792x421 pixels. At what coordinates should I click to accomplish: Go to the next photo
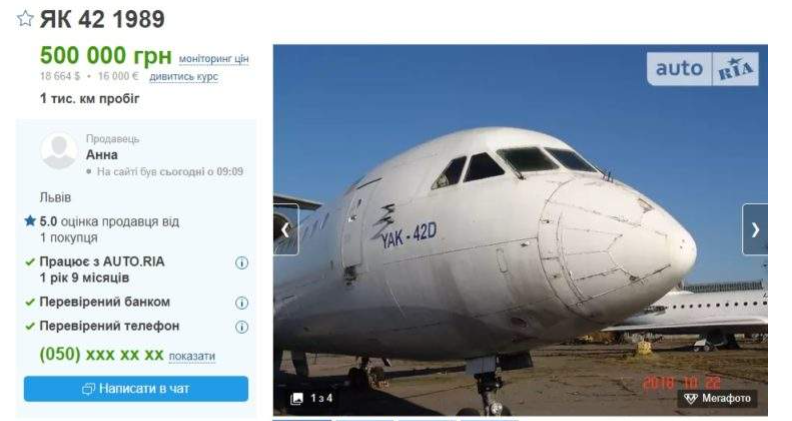coord(755,230)
